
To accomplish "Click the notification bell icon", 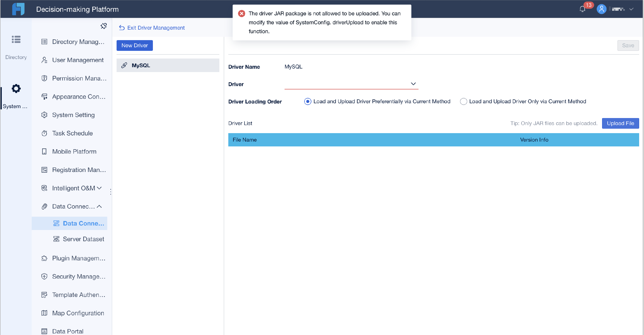I will pyautogui.click(x=582, y=9).
